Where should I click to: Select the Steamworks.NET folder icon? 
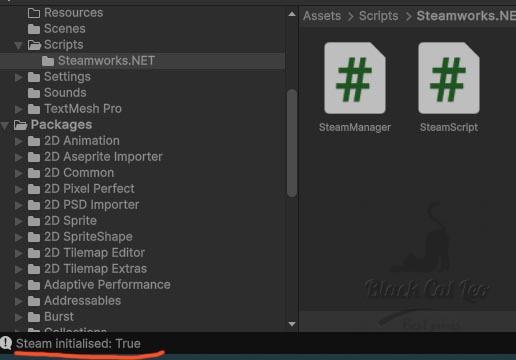48,61
